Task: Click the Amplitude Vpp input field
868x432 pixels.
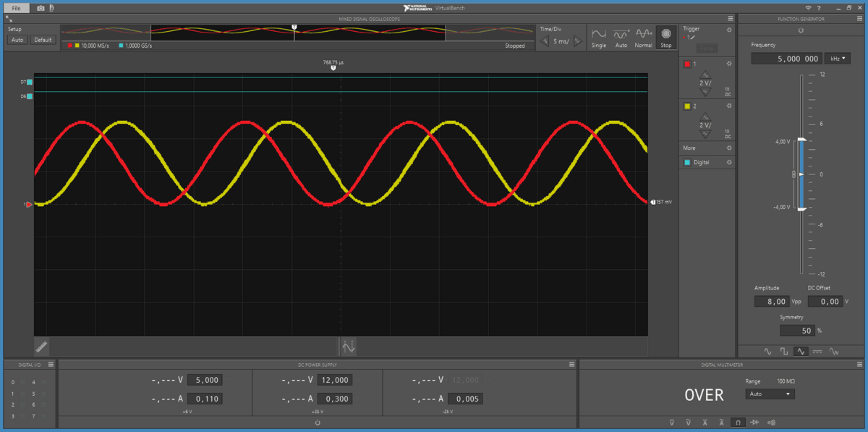Action: [772, 301]
